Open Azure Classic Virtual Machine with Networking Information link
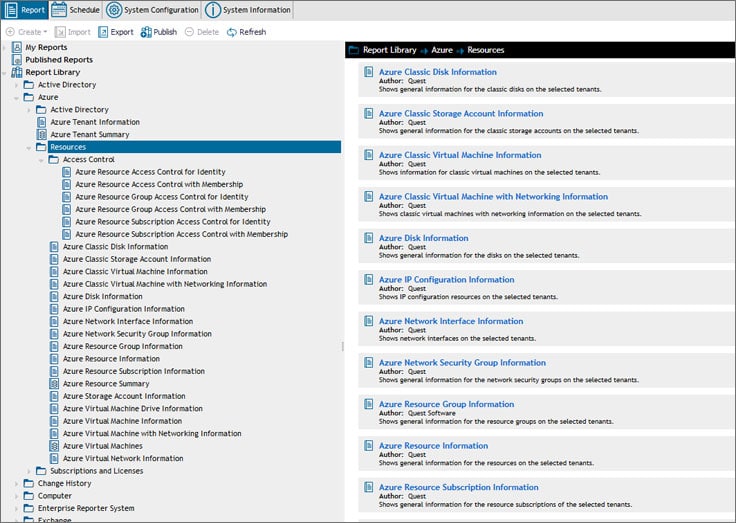Image resolution: width=736 pixels, height=523 pixels. (493, 197)
